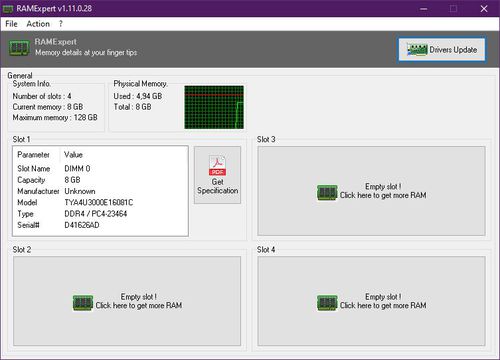
Task: Click the Get Specification button
Action: coord(217,175)
